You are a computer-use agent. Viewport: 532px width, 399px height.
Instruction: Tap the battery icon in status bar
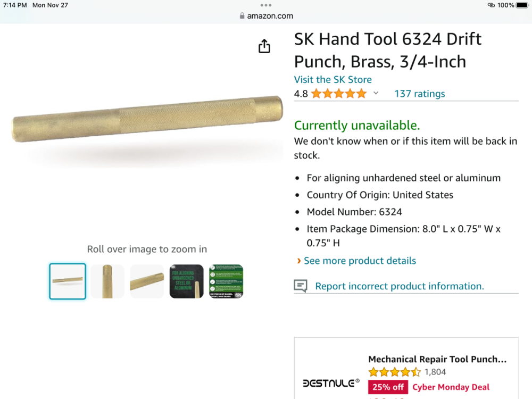click(522, 5)
